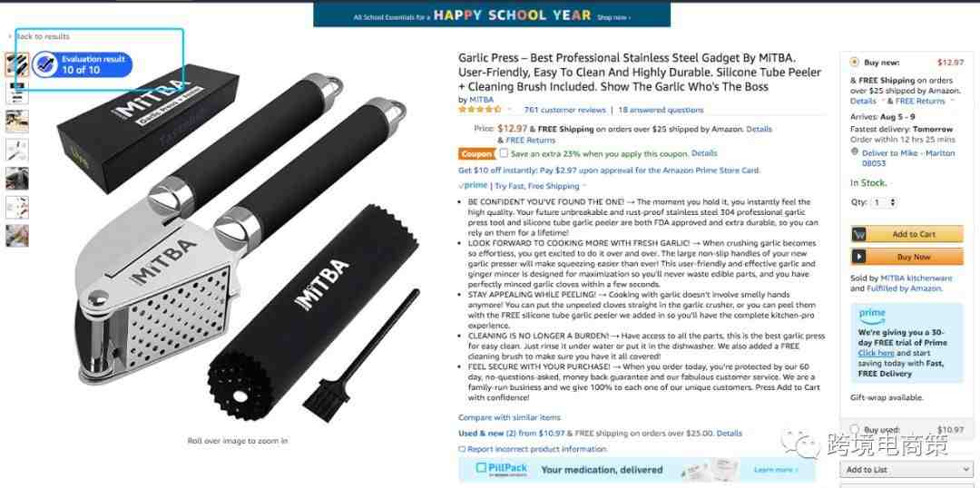Click the Happy School Year banner

[492, 15]
